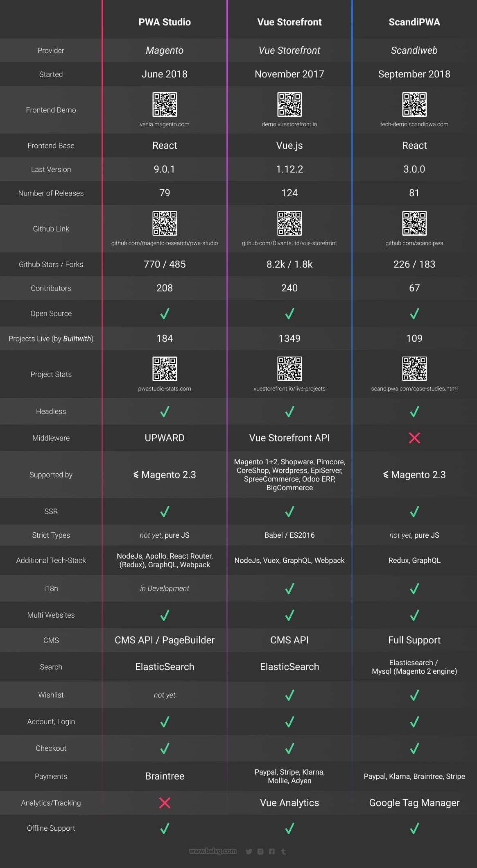Click the vuestorefront.io/live-projects QR code
The image size is (477, 868).
pyautogui.click(x=289, y=369)
